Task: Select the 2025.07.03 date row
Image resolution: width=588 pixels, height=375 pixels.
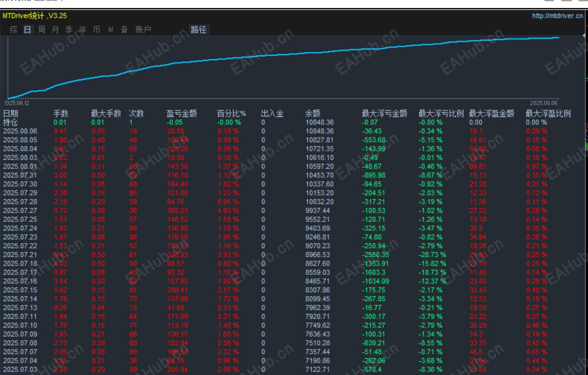Action: (20, 370)
